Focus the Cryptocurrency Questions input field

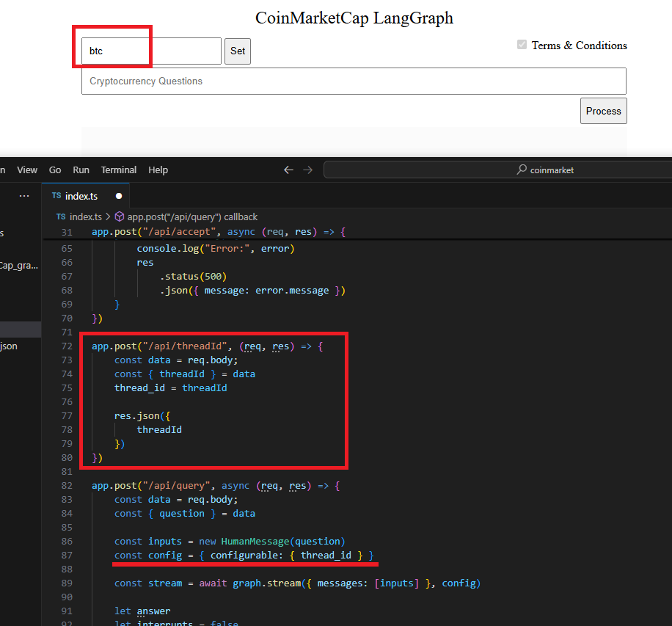[354, 81]
